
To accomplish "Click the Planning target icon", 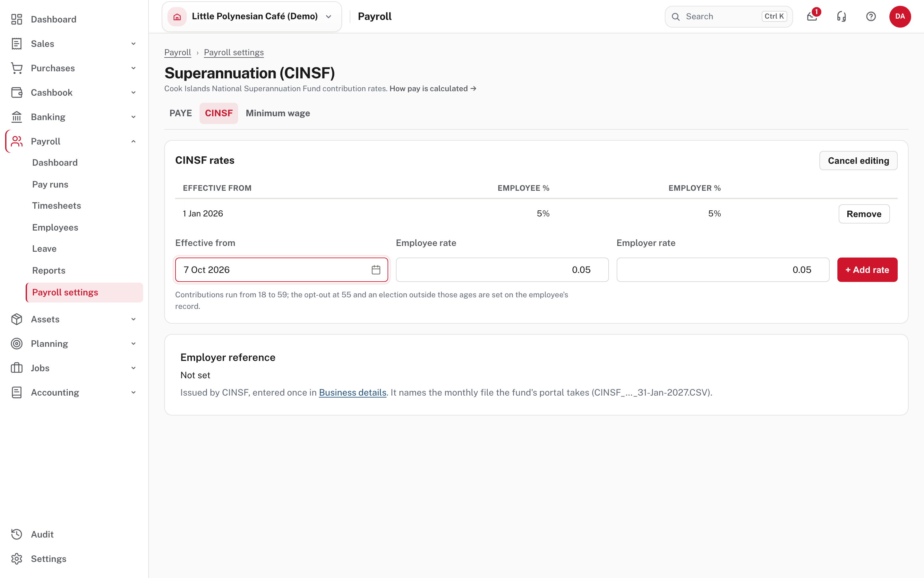I will (x=16, y=344).
